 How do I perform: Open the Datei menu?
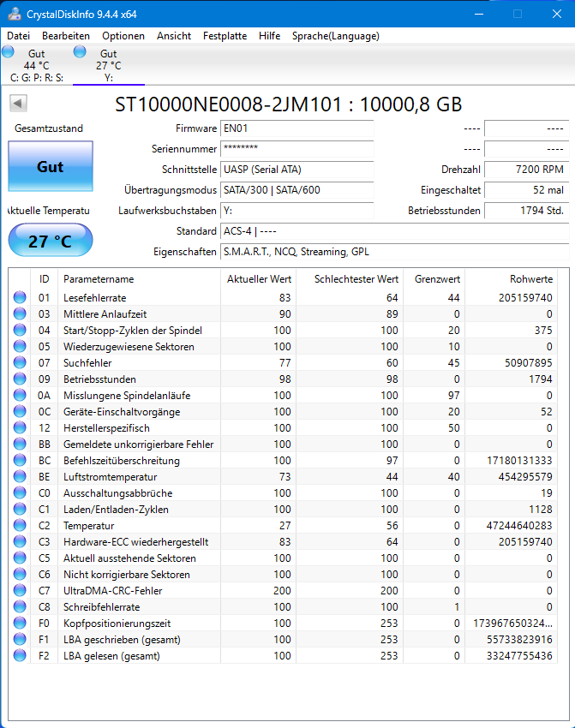click(19, 36)
